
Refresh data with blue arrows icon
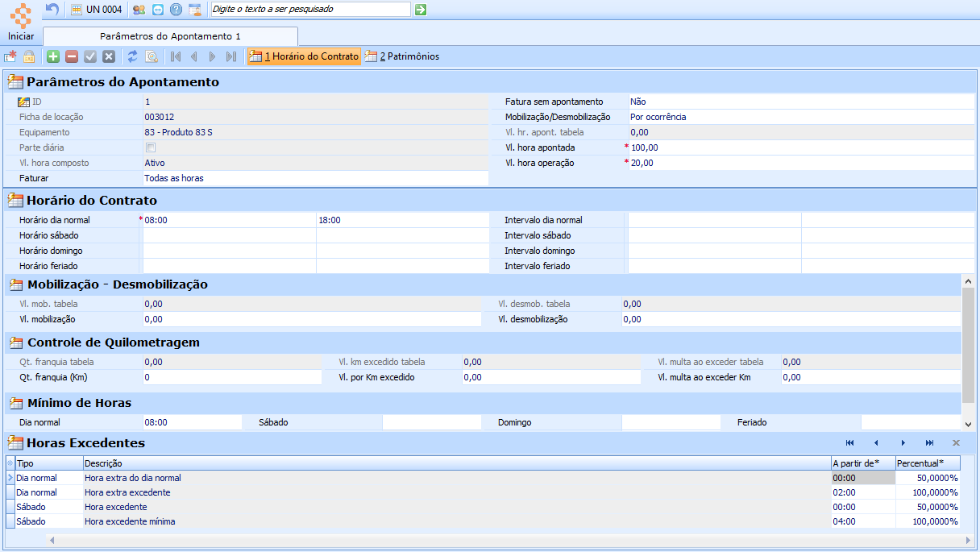click(x=133, y=56)
